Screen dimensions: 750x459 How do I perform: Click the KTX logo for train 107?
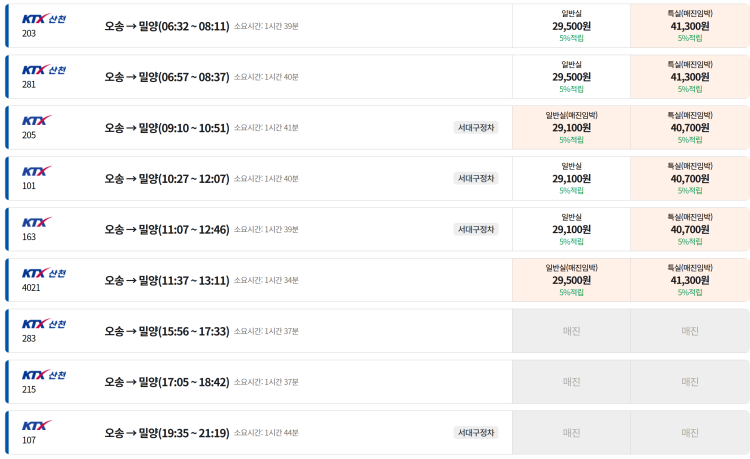point(37,426)
